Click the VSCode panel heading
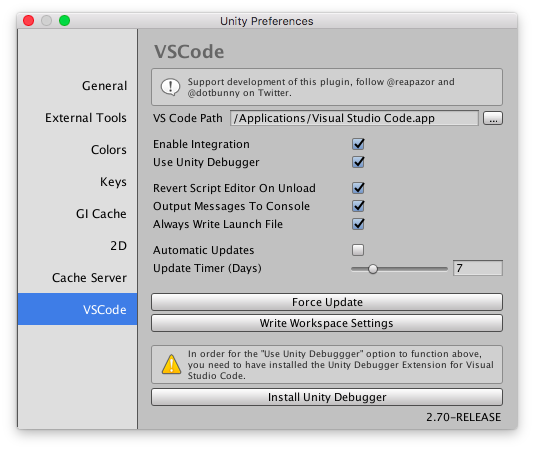This screenshot has width=534, height=450. point(189,52)
